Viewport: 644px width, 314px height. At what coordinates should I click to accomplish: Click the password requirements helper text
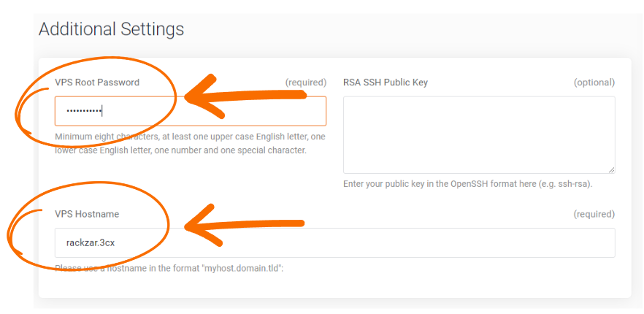190,143
